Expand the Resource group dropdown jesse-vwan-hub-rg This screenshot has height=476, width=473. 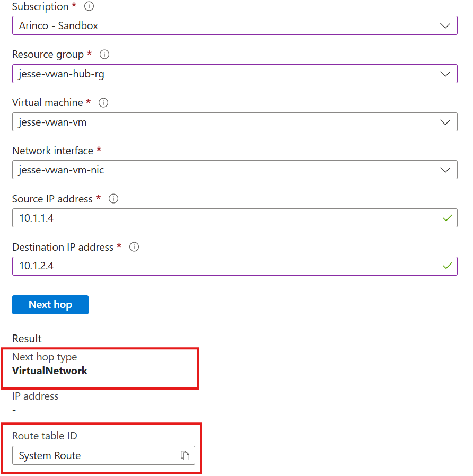234,74
